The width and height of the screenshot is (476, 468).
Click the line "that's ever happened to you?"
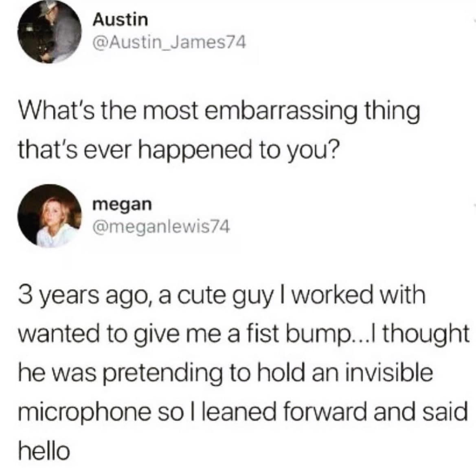point(178,150)
